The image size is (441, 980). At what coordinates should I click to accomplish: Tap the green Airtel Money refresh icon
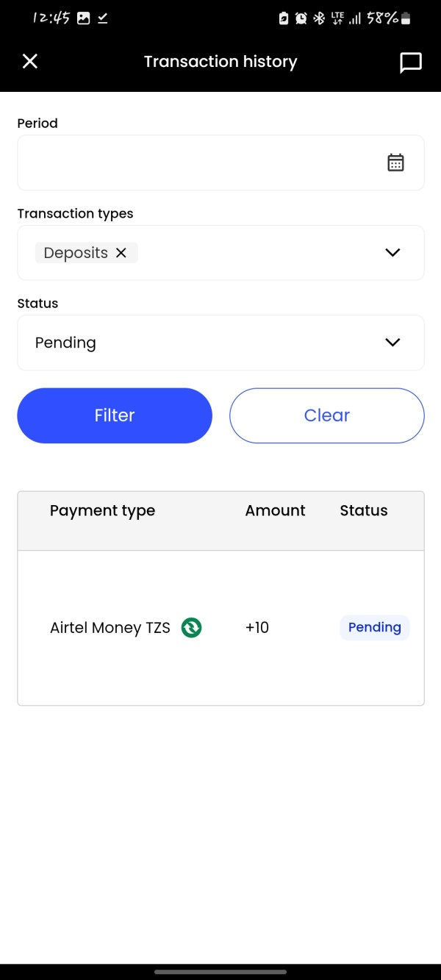tap(191, 628)
